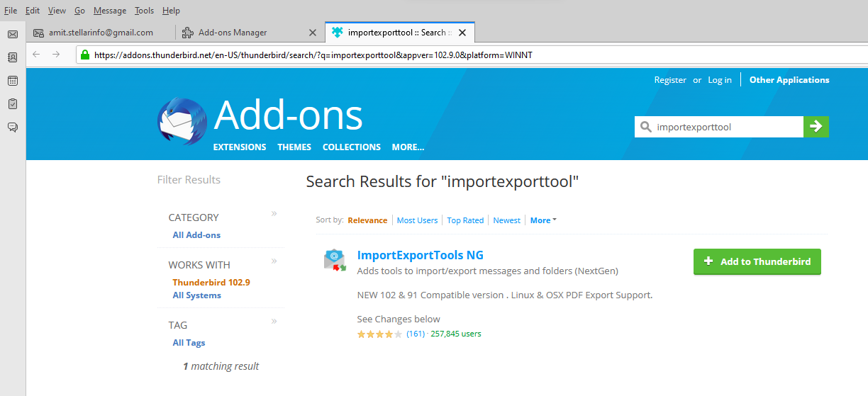Switch to amit.stellarinfo@gmail.com mail tab
The height and width of the screenshot is (396, 868).
[101, 33]
